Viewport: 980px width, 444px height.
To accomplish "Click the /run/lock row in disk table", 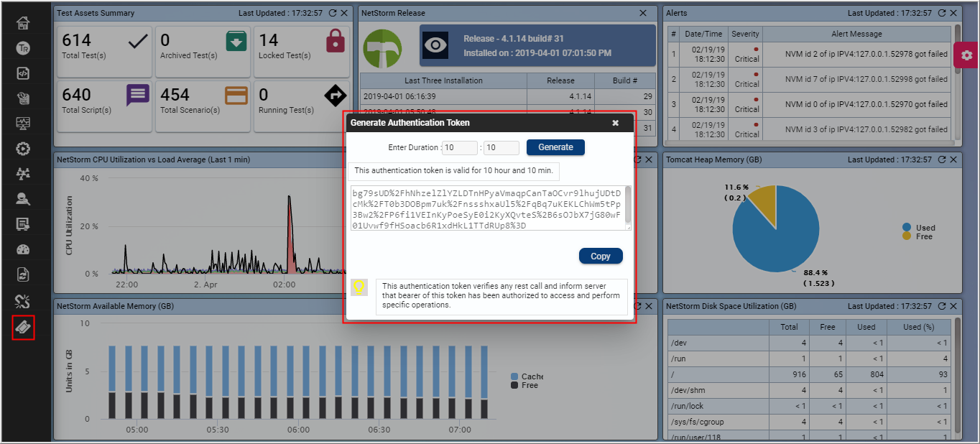I will [809, 406].
